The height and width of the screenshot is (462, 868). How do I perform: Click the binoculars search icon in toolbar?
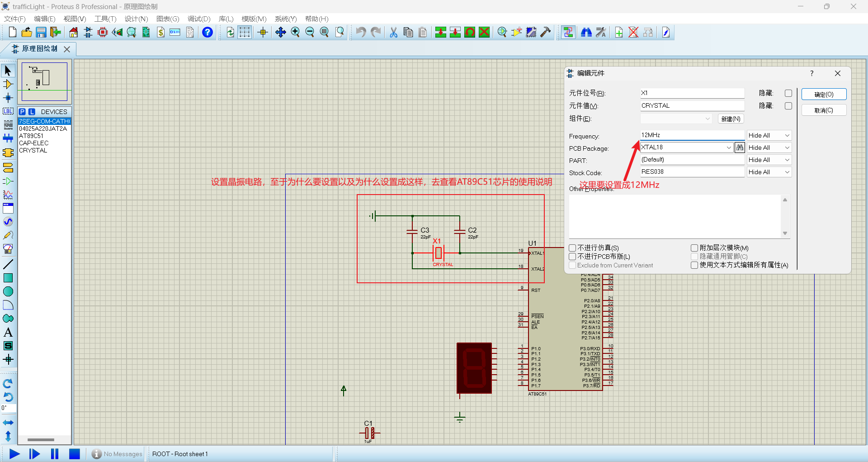tap(586, 32)
